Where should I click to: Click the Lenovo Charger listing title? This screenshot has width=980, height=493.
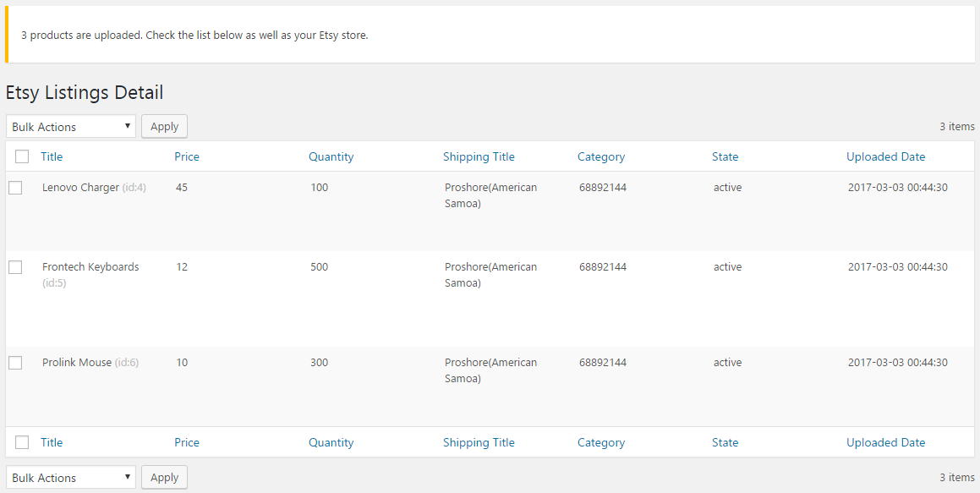click(x=80, y=188)
